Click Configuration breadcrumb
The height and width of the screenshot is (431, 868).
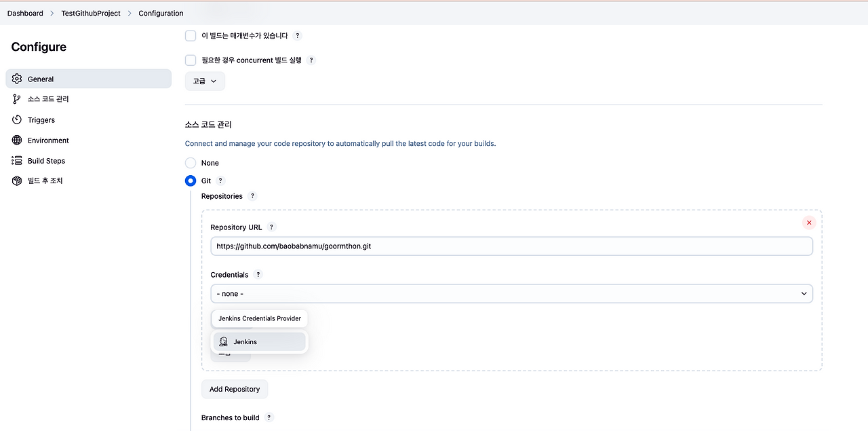tap(161, 13)
